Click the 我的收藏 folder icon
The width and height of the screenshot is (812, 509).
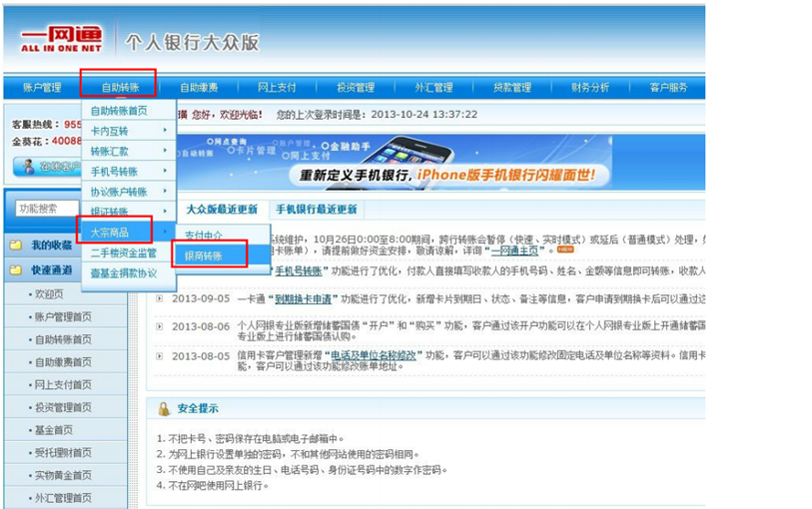tap(16, 245)
